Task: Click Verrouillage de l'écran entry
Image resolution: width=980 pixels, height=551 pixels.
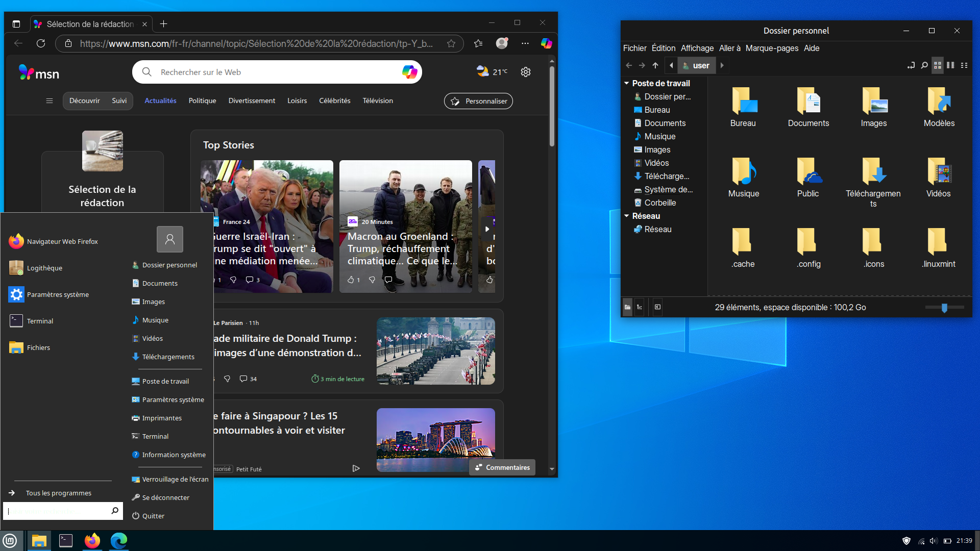Action: [x=170, y=479]
